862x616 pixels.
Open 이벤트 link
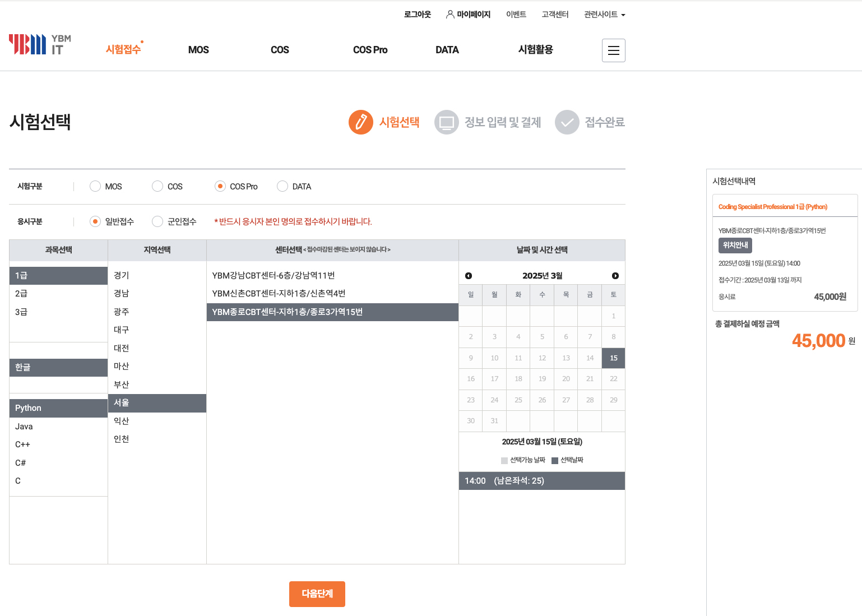point(516,15)
